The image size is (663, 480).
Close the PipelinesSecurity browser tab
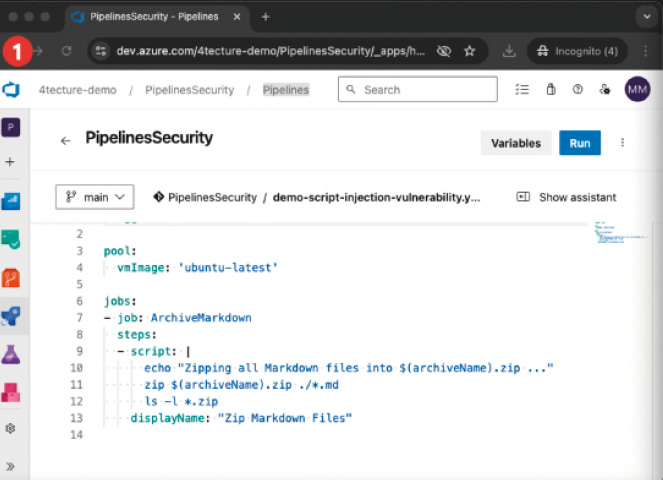(237, 17)
